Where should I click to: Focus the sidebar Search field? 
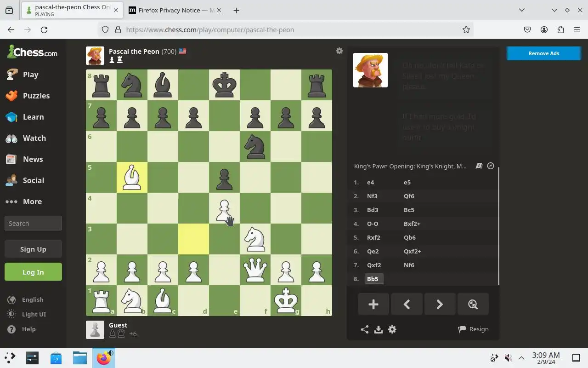pyautogui.click(x=33, y=223)
